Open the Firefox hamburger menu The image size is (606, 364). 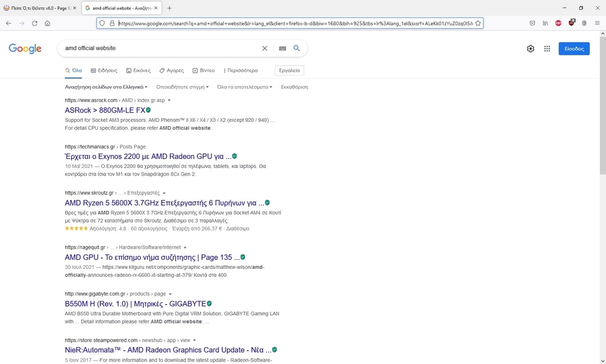pos(597,23)
